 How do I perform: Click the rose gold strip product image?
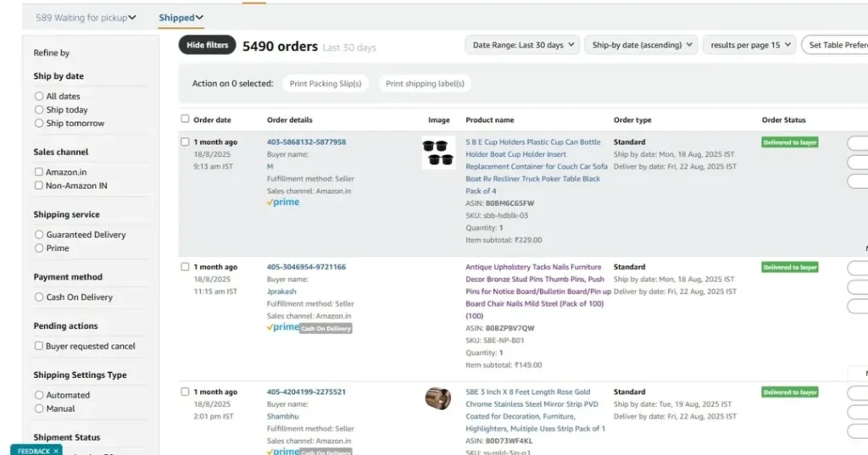pos(438,398)
